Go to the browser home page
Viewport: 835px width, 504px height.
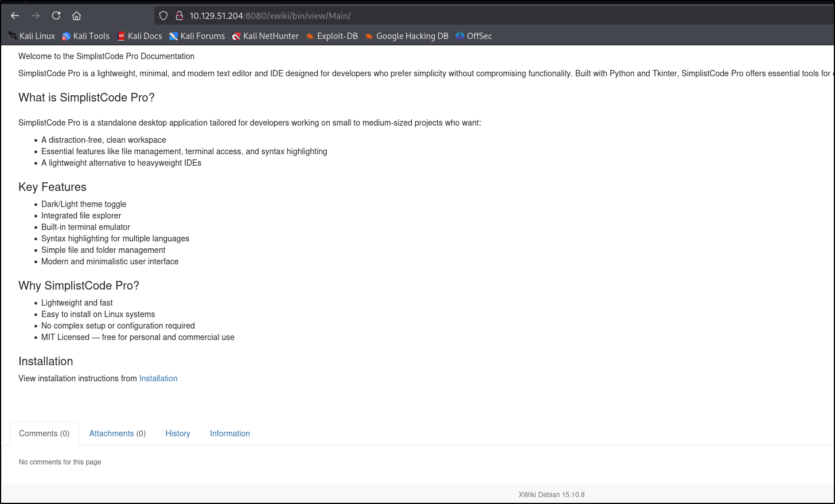pos(76,15)
